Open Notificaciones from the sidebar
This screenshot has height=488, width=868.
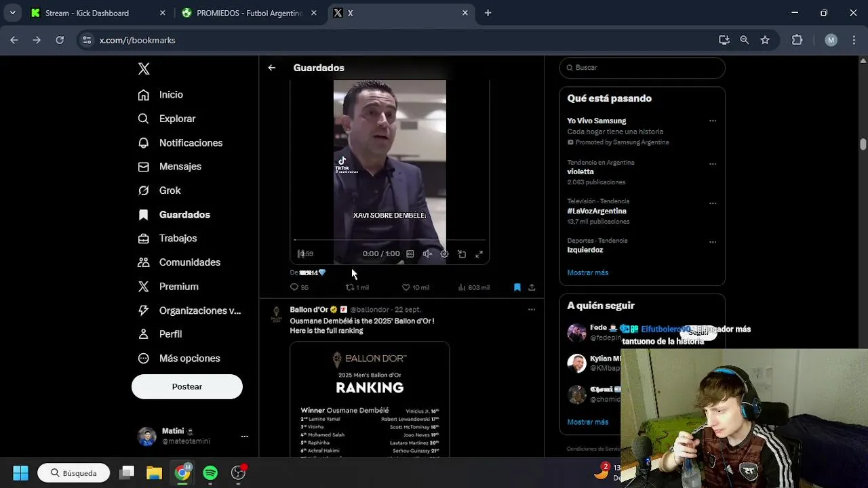[x=180, y=143]
